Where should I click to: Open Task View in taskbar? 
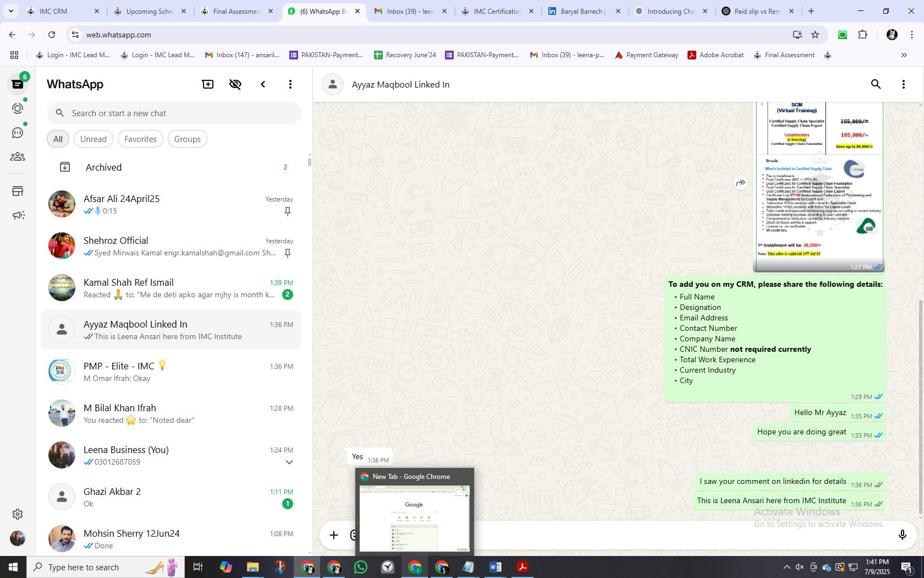(x=199, y=567)
